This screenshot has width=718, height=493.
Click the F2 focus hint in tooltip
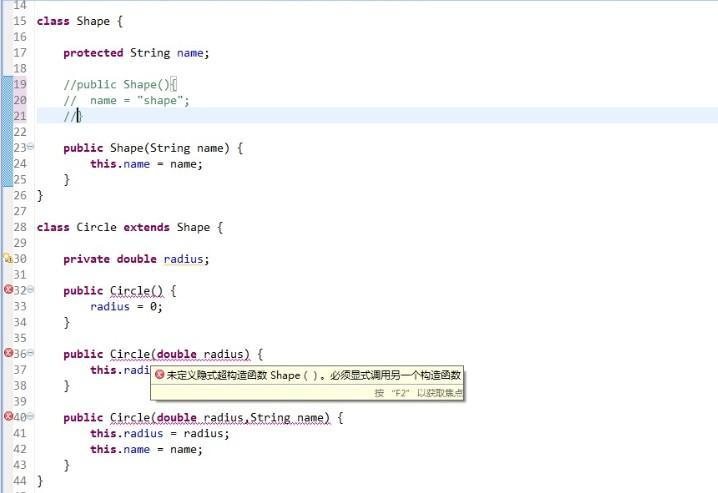coord(419,393)
